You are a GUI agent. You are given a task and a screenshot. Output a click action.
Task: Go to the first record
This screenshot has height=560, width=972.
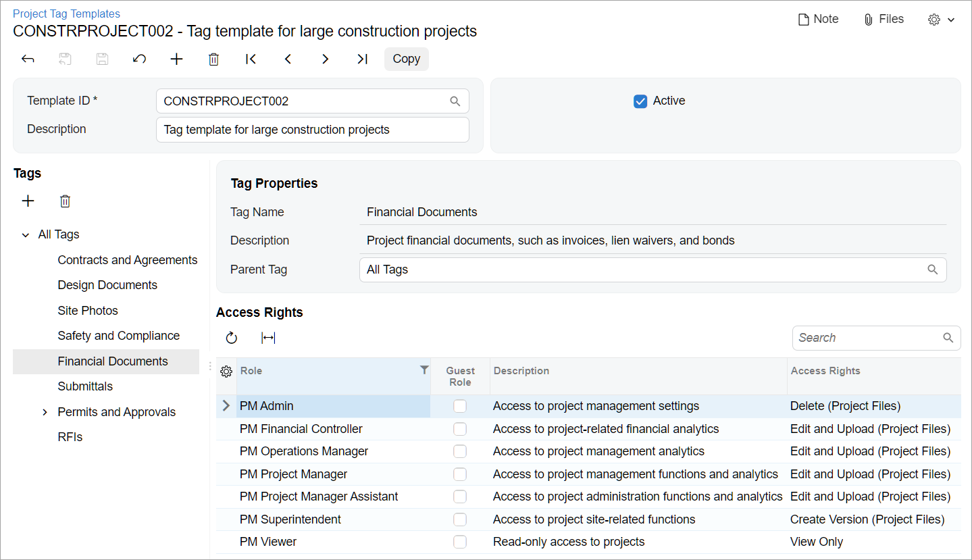[x=251, y=59]
